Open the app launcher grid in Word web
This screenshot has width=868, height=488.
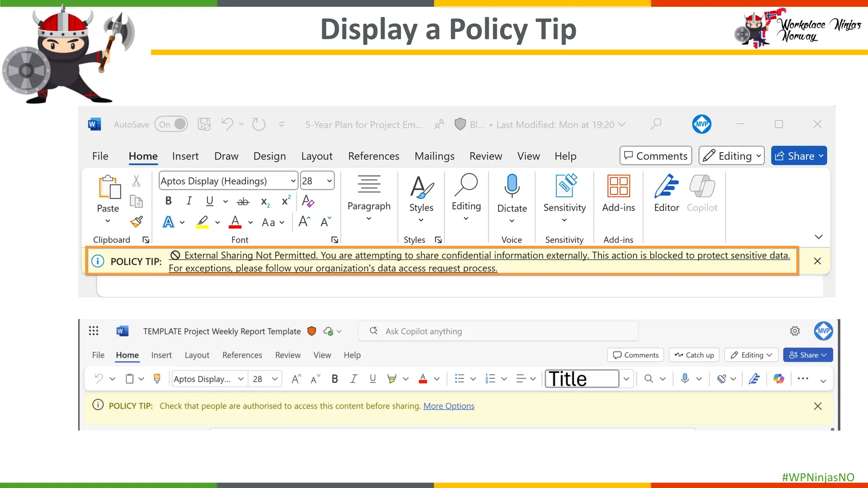[x=94, y=331]
